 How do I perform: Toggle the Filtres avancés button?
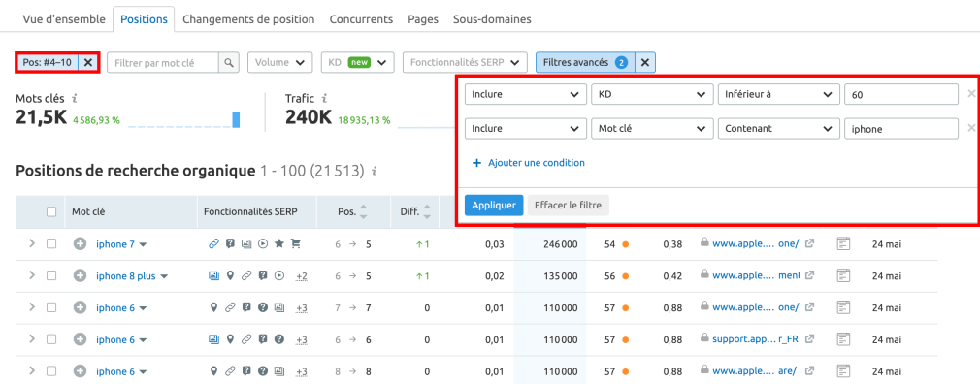[585, 62]
